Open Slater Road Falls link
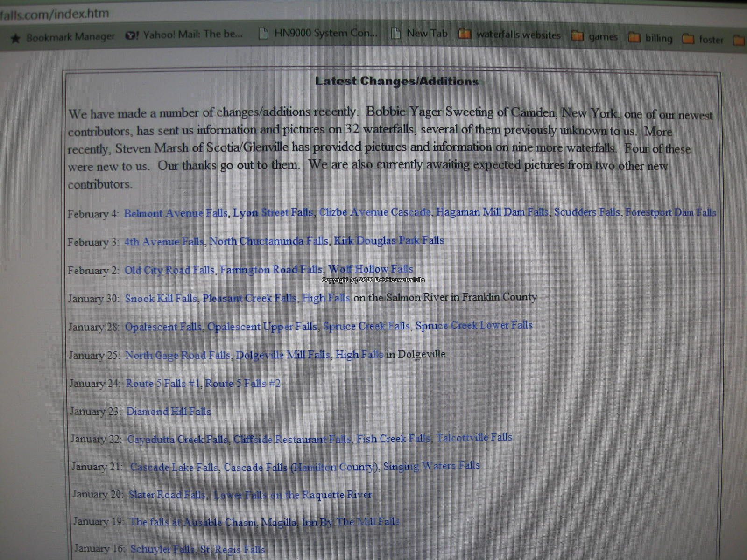Image resolution: width=747 pixels, height=560 pixels. (168, 495)
